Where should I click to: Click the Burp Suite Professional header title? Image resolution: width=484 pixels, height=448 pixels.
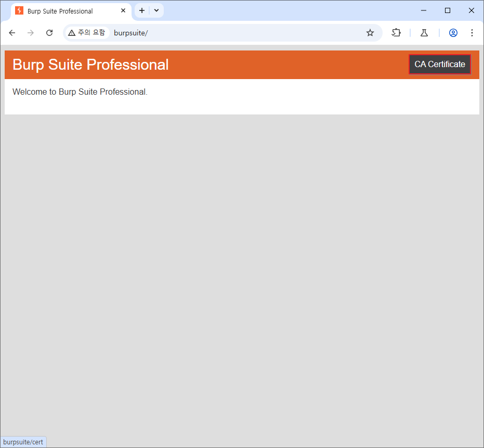90,65
